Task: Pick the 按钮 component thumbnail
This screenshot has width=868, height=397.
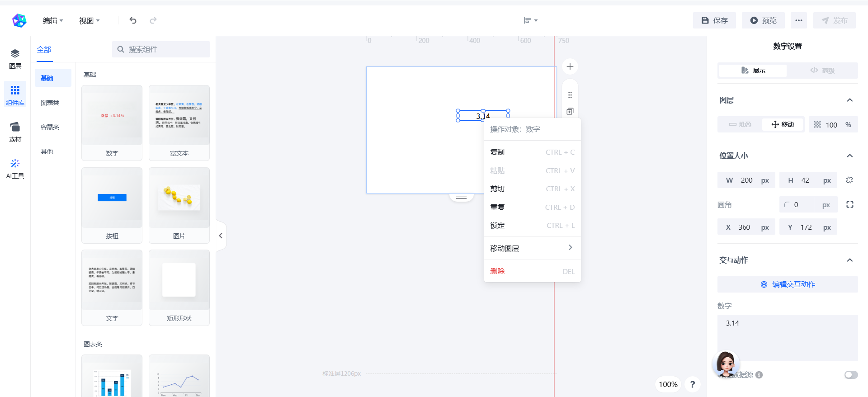Action: point(112,205)
